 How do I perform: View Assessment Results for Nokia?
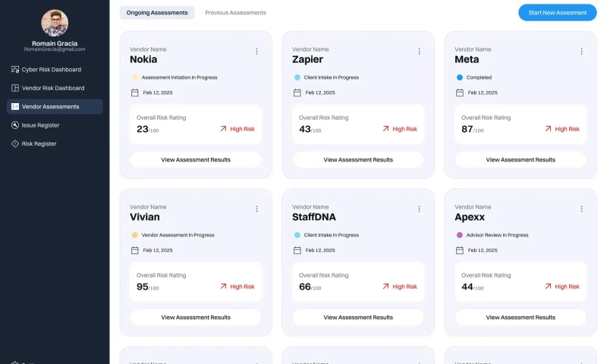196,160
